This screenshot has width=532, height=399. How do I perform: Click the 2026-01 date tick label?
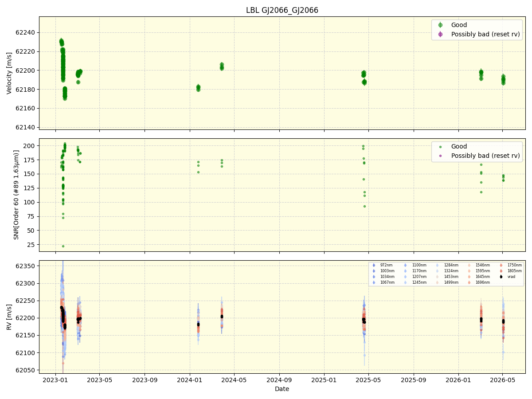pyautogui.click(x=458, y=380)
